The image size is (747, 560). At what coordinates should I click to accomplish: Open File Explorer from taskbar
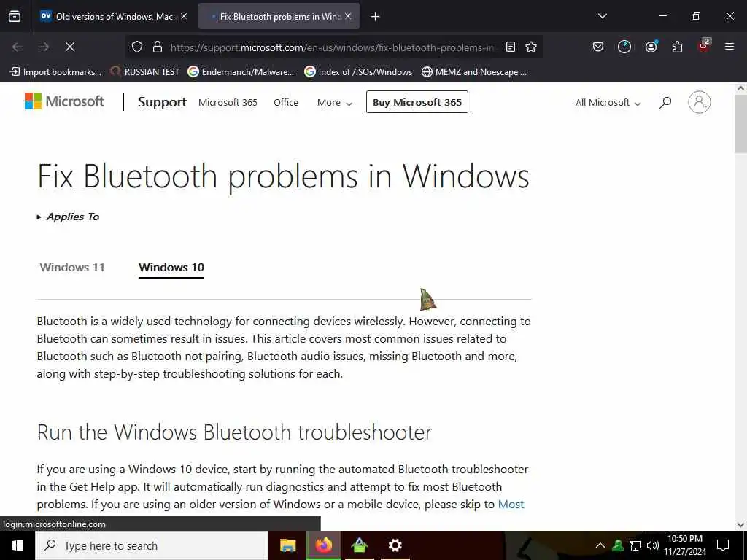click(287, 545)
